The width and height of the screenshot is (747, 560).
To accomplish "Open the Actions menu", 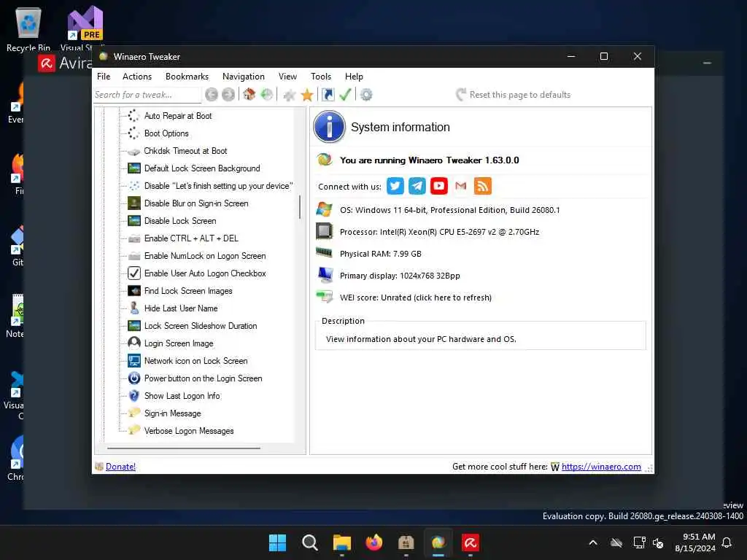I will pos(136,76).
